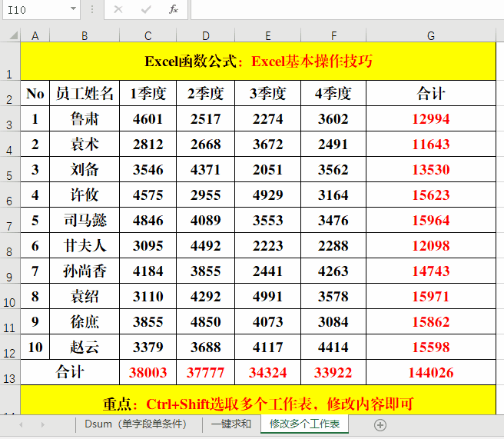
Task: Click the 3季度 header cell
Action: point(267,93)
